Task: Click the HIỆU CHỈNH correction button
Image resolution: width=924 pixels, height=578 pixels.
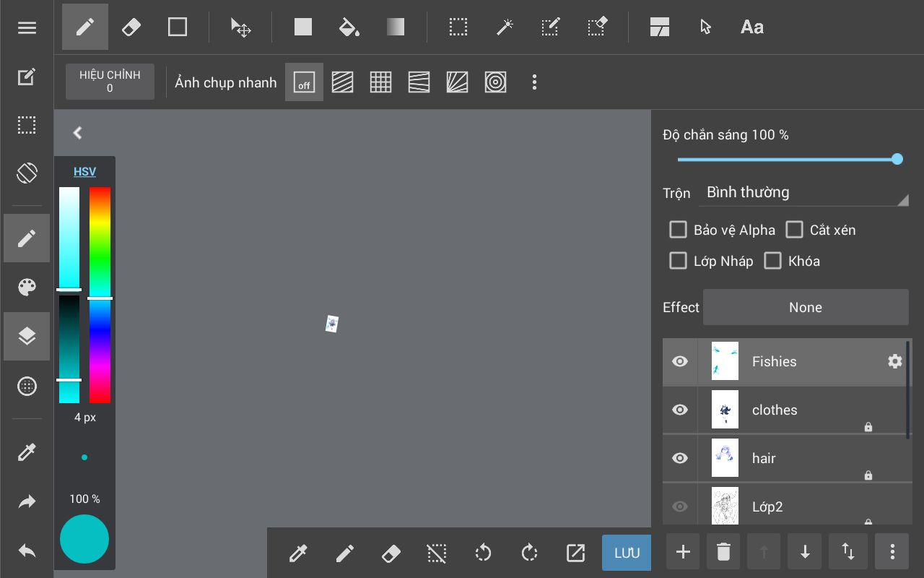Action: (x=110, y=82)
